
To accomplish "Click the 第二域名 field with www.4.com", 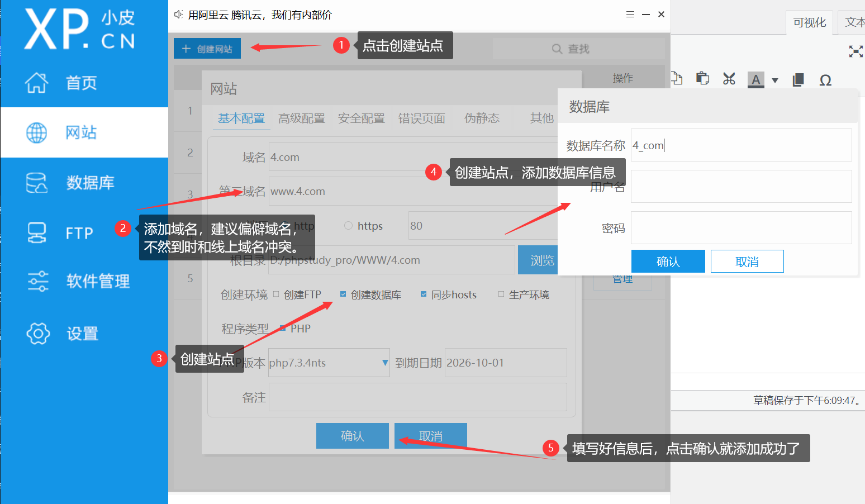I will point(414,191).
